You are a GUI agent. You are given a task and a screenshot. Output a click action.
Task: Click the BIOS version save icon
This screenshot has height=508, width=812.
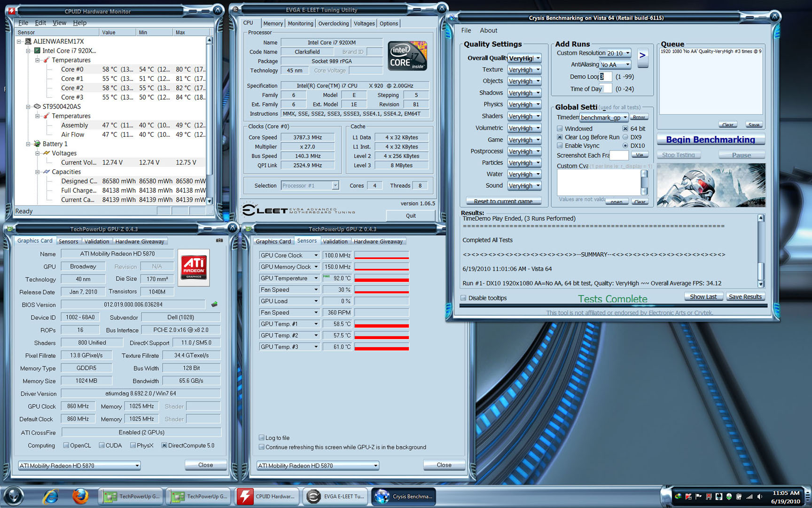click(214, 304)
